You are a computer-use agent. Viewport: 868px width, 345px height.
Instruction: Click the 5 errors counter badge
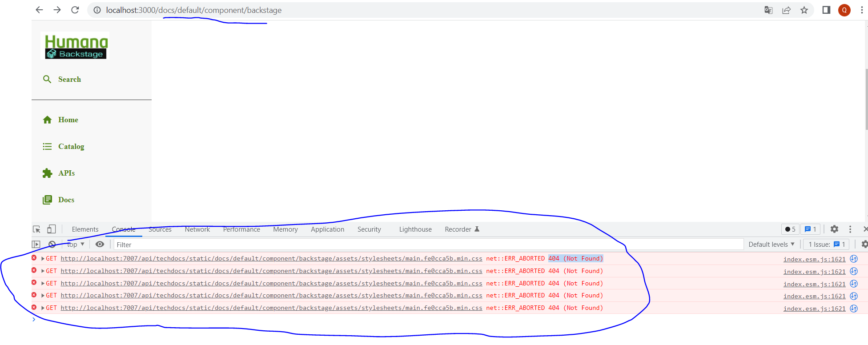pos(790,229)
